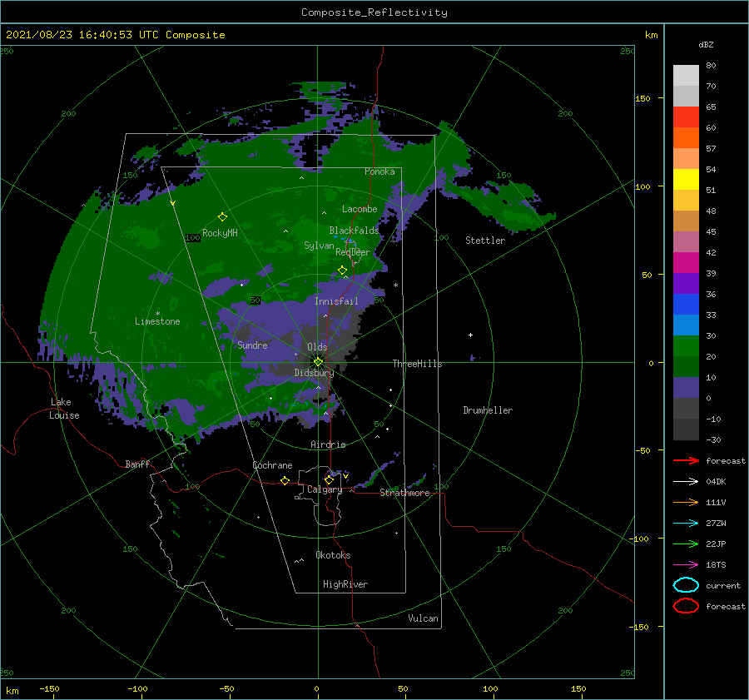Click the white plus marker near Drumheller
This screenshot has height=700, width=749.
click(470, 335)
